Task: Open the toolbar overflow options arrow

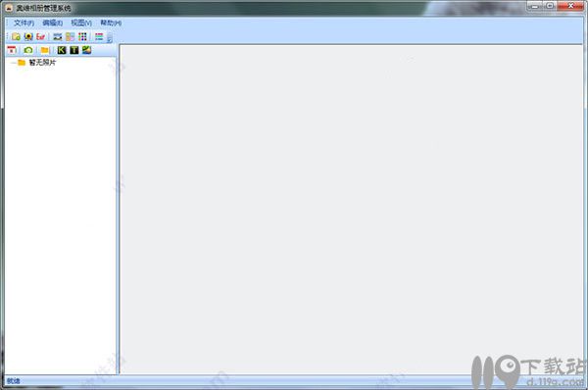Action: pyautogui.click(x=110, y=38)
